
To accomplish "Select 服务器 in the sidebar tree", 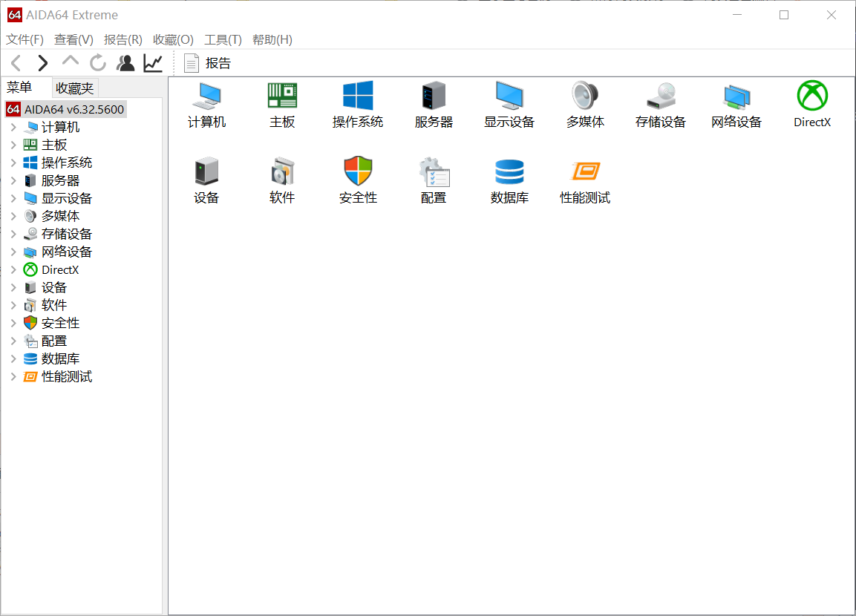I will coord(61,180).
